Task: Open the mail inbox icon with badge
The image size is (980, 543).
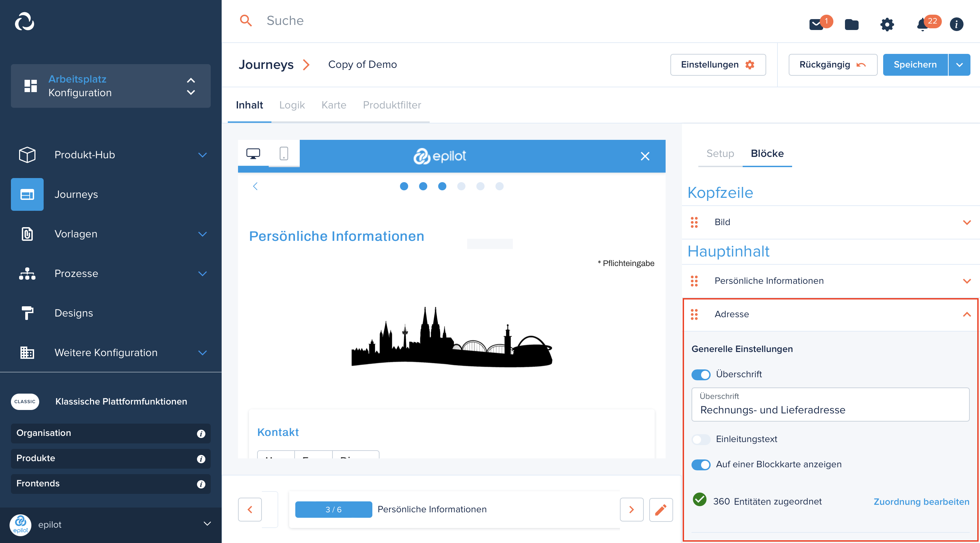Action: [x=816, y=25]
